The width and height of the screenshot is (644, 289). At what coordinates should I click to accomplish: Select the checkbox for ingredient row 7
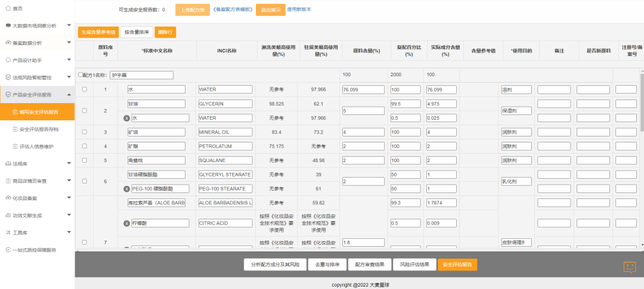click(x=85, y=242)
